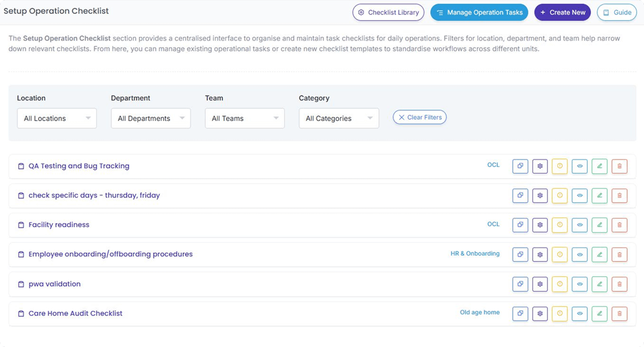Click the eye icon on pwa validation row
The image size is (644, 347).
(579, 284)
